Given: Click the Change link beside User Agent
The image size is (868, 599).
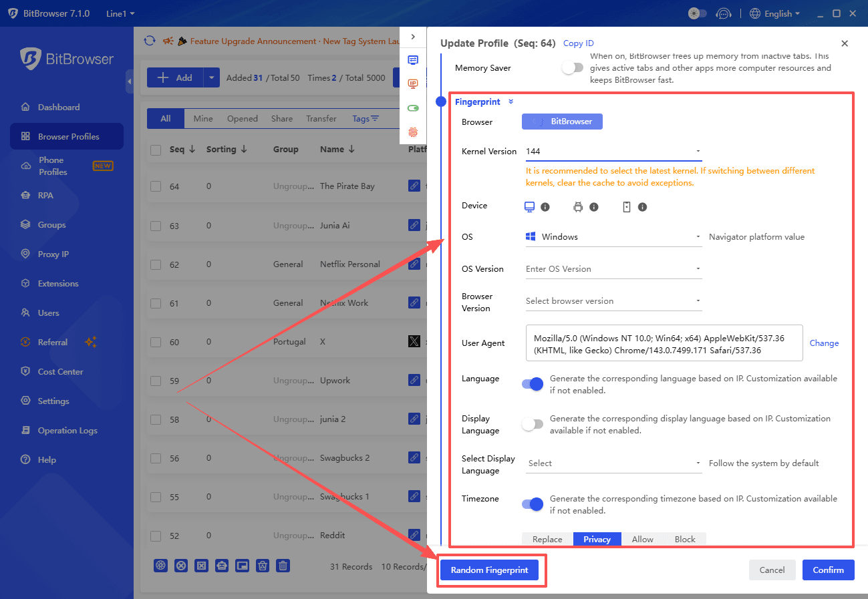Looking at the screenshot, I should 824,343.
